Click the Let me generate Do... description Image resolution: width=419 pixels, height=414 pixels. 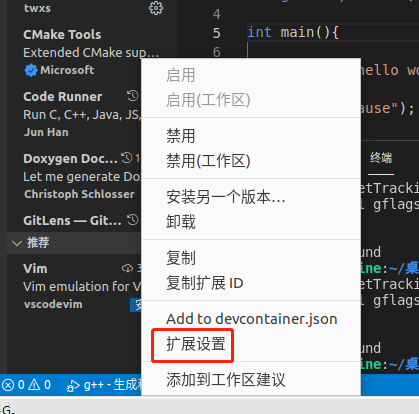click(x=82, y=177)
